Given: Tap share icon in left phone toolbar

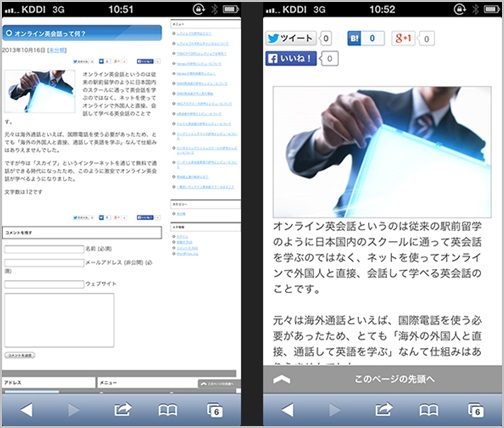Looking at the screenshot, I should point(123,409).
